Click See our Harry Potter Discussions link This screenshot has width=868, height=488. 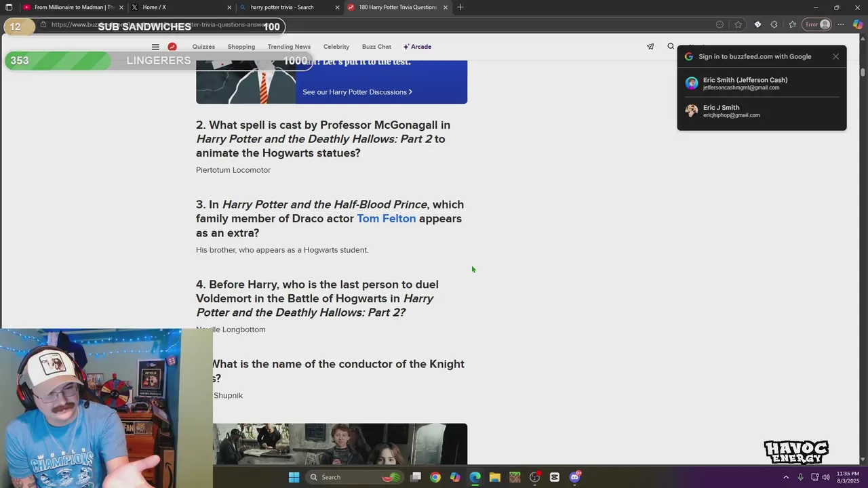coord(357,92)
